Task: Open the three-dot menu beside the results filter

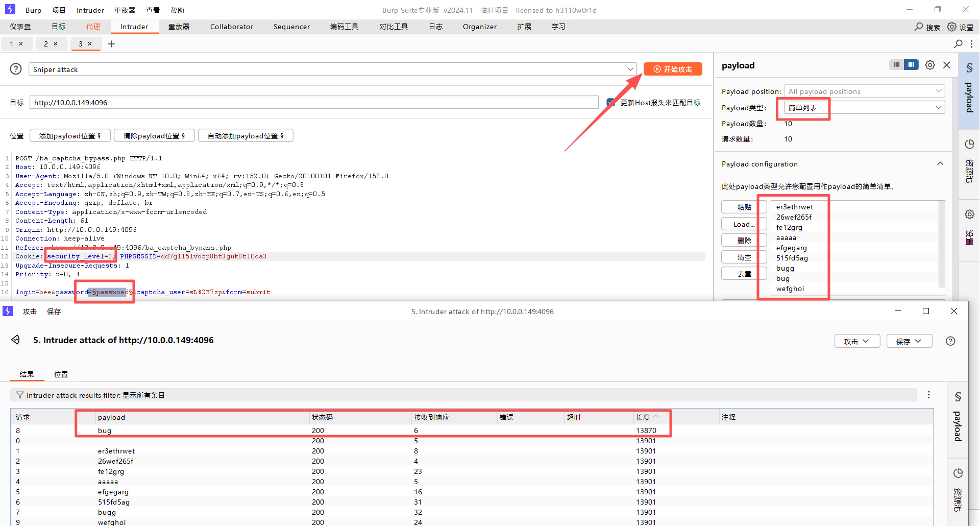Action: (x=929, y=395)
